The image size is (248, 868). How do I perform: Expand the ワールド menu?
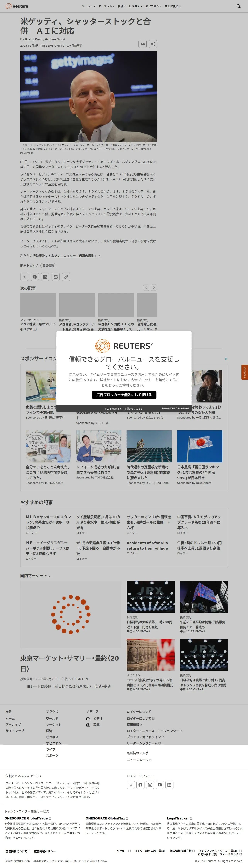pos(88,6)
